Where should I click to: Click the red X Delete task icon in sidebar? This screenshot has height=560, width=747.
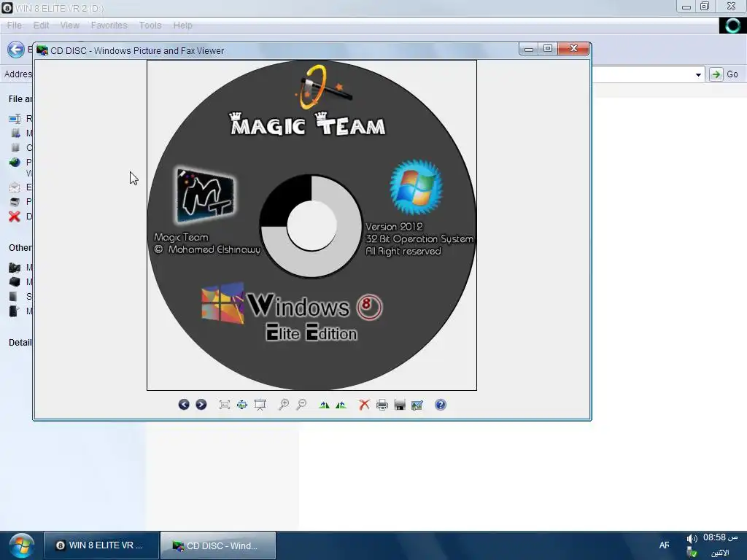(15, 217)
